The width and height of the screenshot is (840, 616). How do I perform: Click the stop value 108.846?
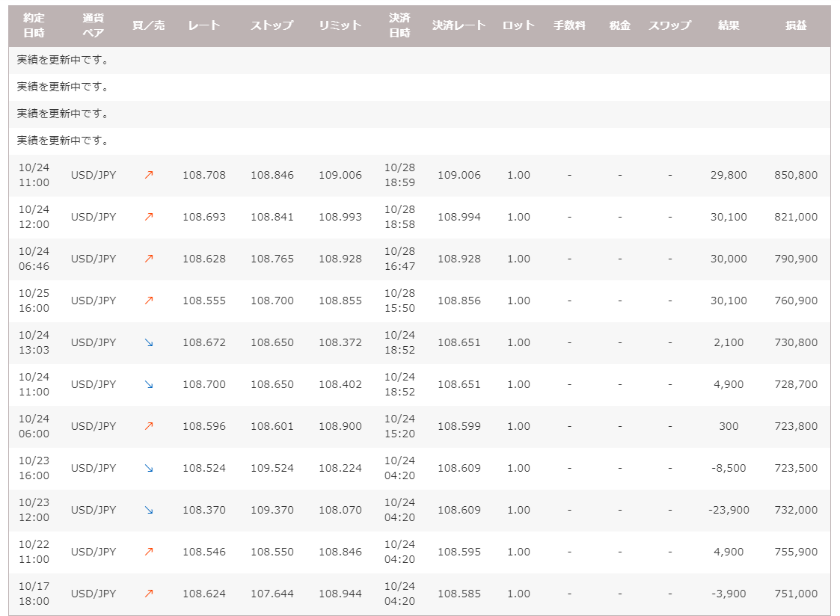[x=272, y=175]
